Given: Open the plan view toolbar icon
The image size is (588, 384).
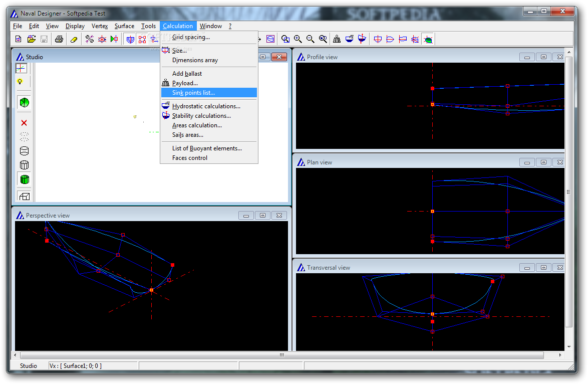Looking at the screenshot, I should tap(390, 39).
